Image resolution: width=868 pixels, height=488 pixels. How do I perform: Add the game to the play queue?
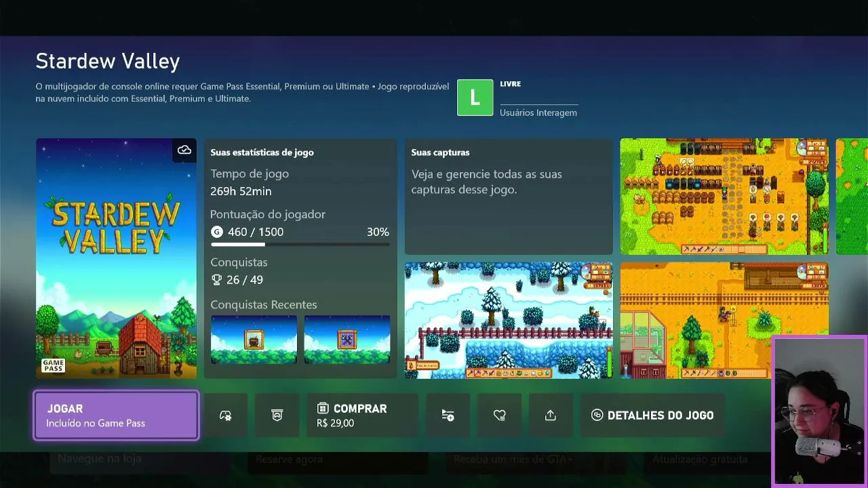tap(448, 415)
